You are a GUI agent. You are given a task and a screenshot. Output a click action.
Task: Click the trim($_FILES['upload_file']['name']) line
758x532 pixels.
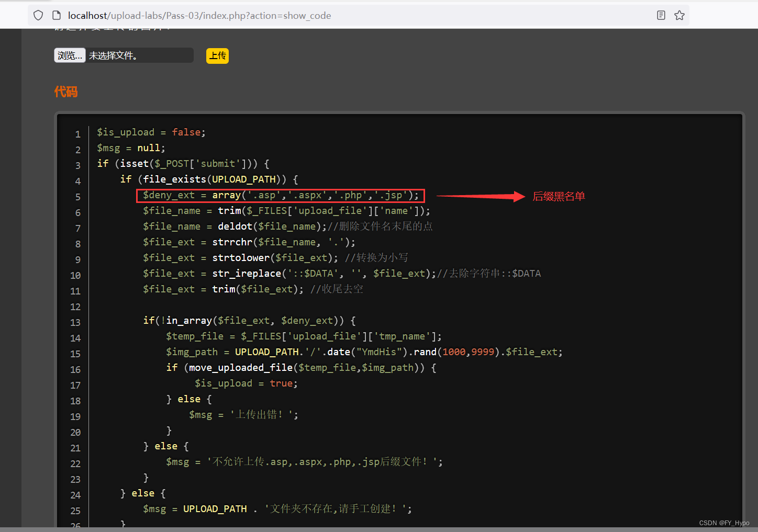[x=287, y=211]
